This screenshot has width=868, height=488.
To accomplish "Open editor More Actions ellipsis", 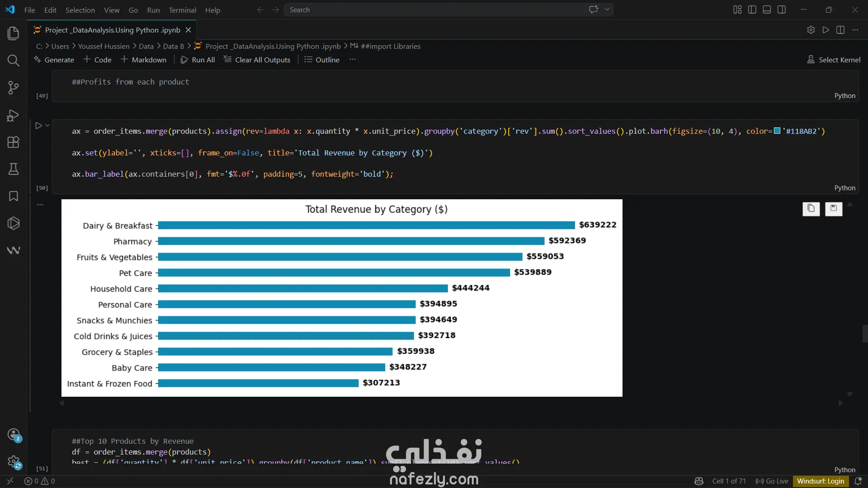I will tap(855, 30).
